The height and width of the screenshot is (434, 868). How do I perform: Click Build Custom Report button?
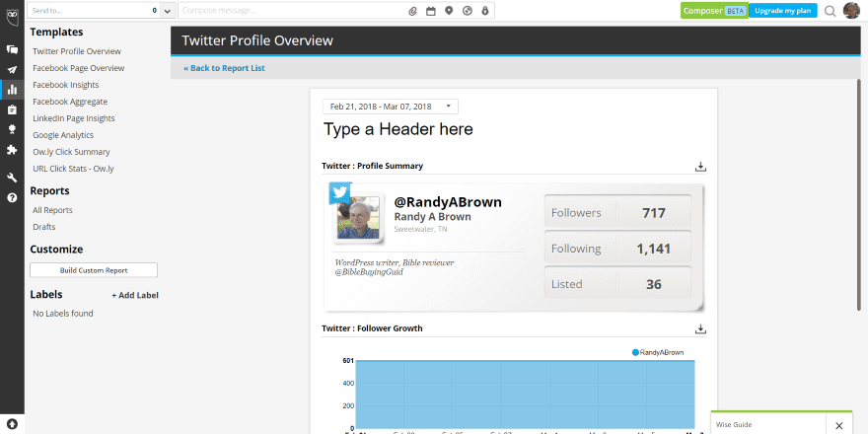click(94, 270)
